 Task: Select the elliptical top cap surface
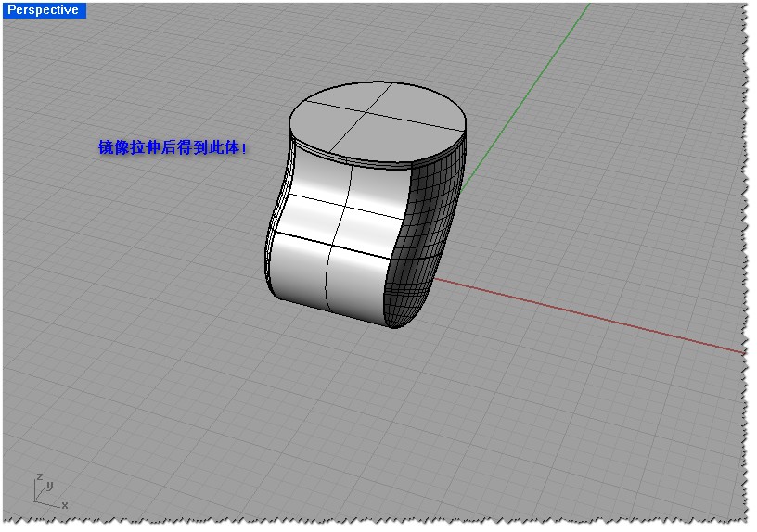tap(377, 122)
